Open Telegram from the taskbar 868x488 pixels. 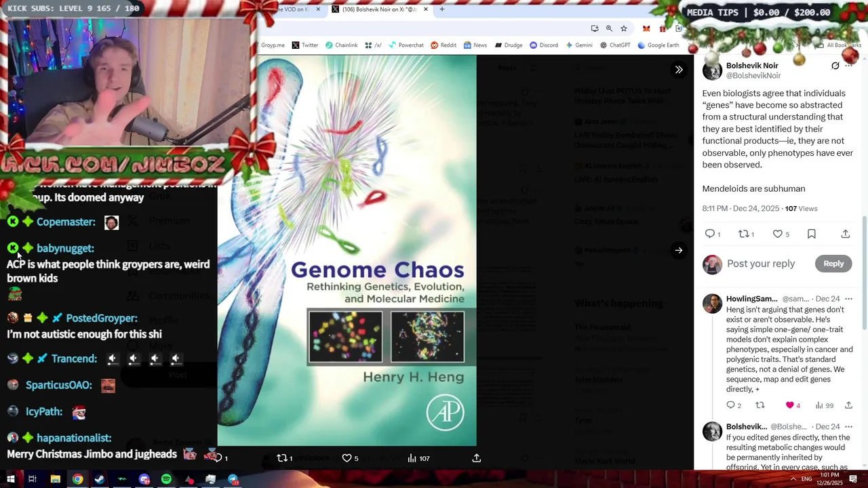coord(233,479)
